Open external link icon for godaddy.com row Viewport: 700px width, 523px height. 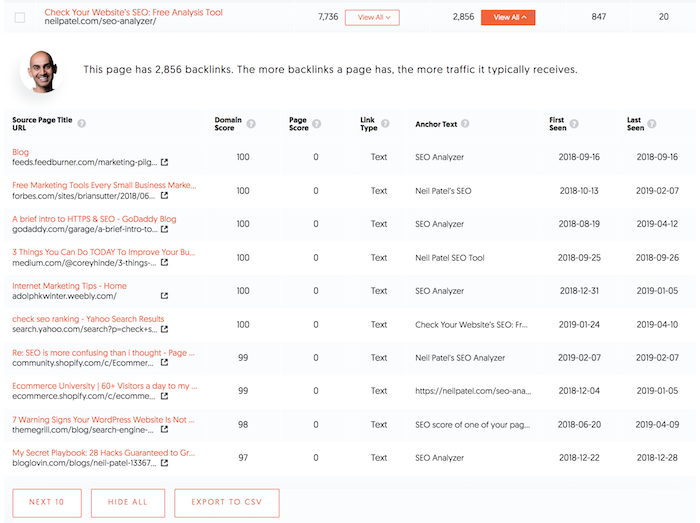[164, 229]
